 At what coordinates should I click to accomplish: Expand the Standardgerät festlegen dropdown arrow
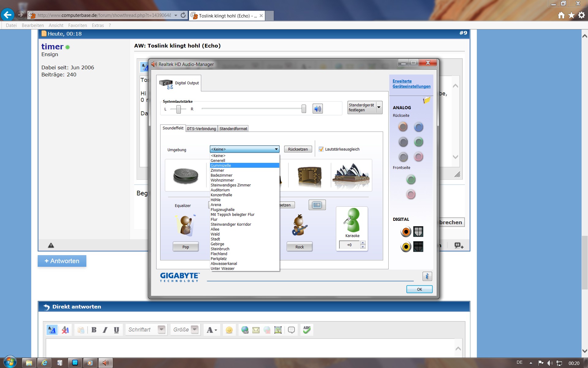pyautogui.click(x=379, y=107)
